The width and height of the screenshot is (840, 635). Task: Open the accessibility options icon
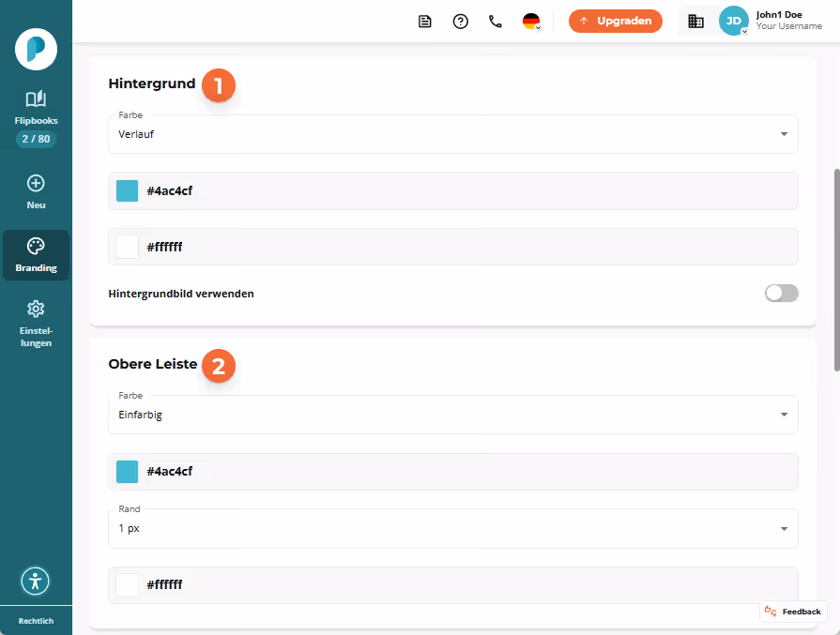coord(36,581)
